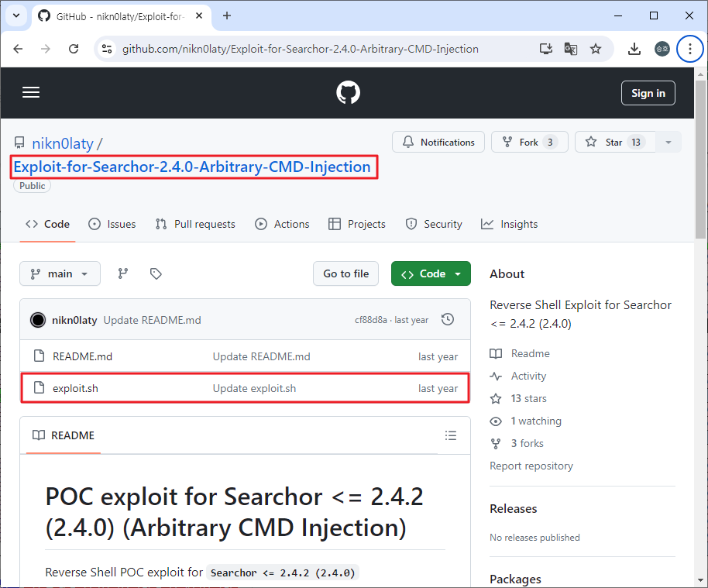Open README.md row commit message link

262,356
